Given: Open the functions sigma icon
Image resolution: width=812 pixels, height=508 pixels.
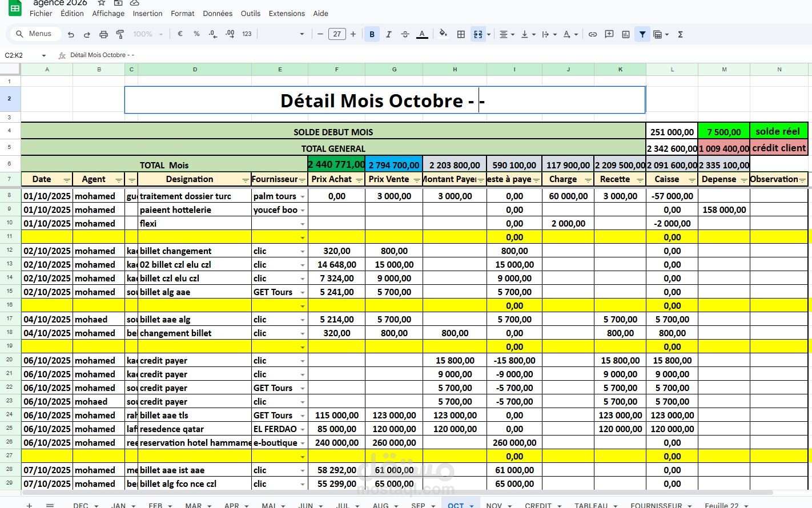Looking at the screenshot, I should [680, 34].
